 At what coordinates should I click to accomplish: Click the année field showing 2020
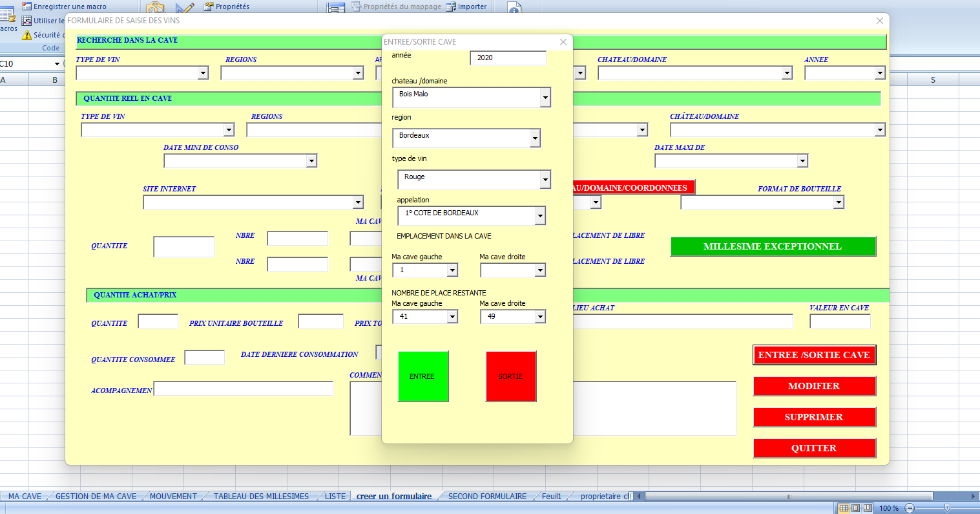[x=508, y=58]
